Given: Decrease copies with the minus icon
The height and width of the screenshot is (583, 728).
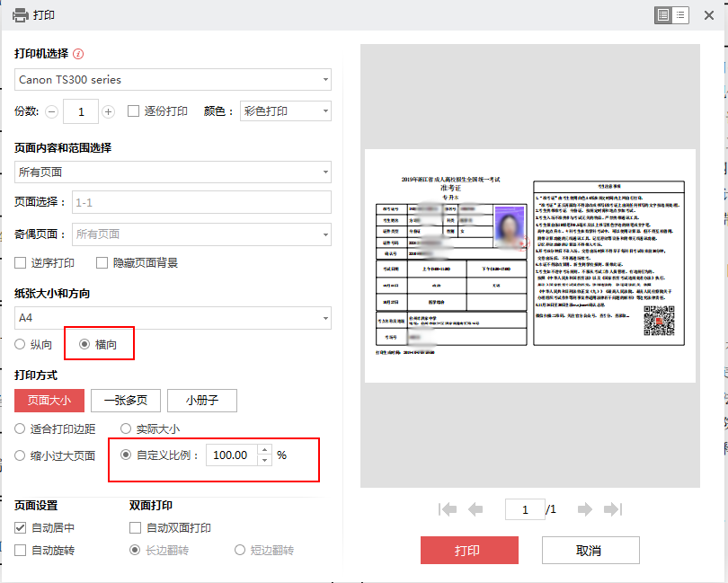Looking at the screenshot, I should pyautogui.click(x=52, y=111).
